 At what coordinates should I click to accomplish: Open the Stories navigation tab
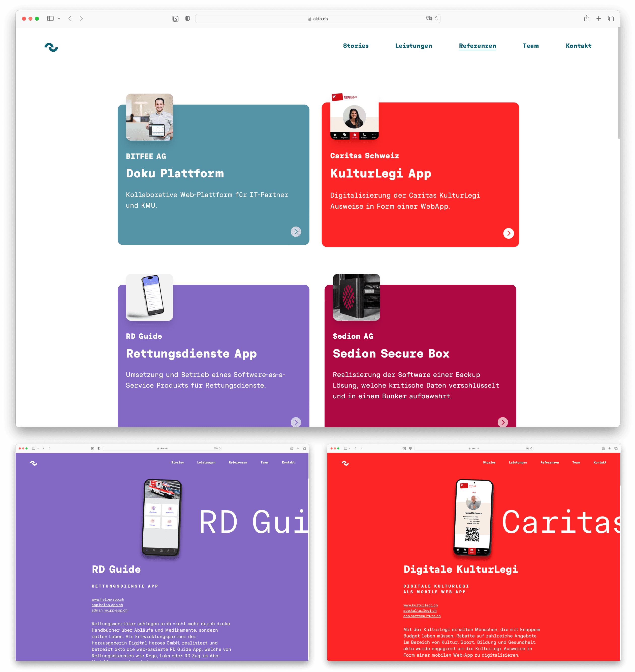[x=356, y=45]
